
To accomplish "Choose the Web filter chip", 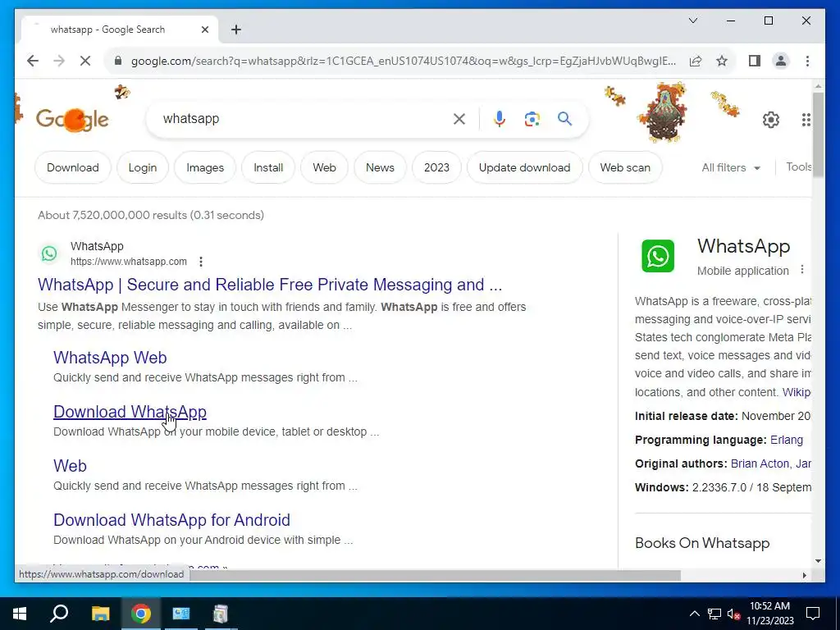I will 325,167.
